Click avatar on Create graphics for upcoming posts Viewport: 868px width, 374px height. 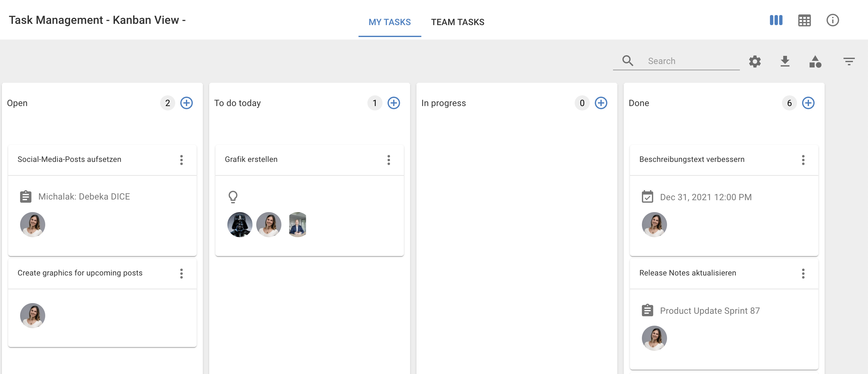[32, 315]
